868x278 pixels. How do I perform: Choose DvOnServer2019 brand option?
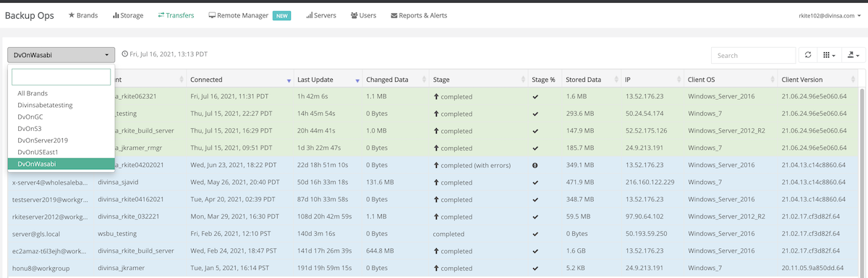[61, 140]
